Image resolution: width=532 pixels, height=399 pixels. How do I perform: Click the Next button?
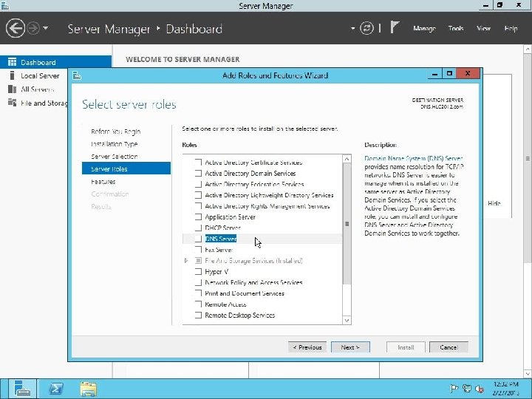(350, 347)
